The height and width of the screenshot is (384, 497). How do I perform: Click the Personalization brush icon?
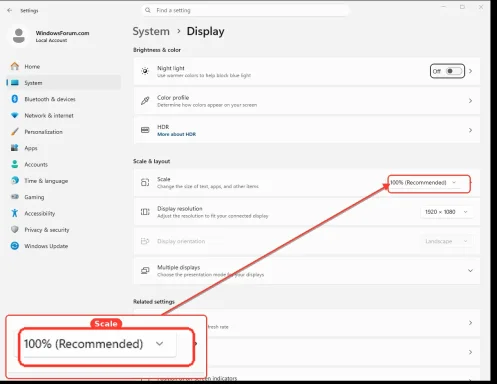click(x=15, y=132)
